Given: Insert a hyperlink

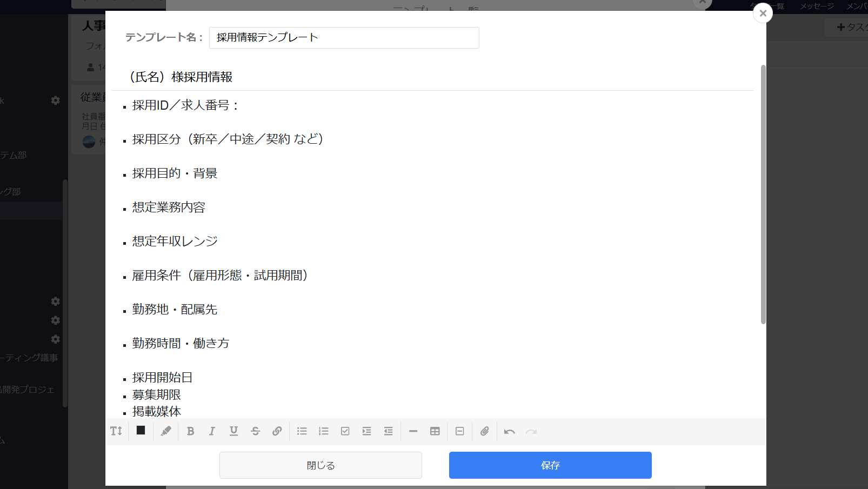Looking at the screenshot, I should 277,431.
